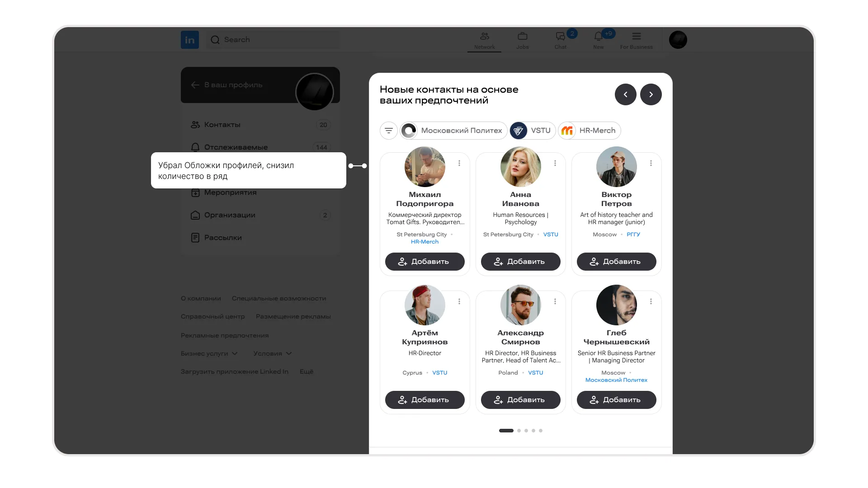Click the second carousel pagination dot
Image resolution: width=868 pixels, height=488 pixels.
coord(519,431)
